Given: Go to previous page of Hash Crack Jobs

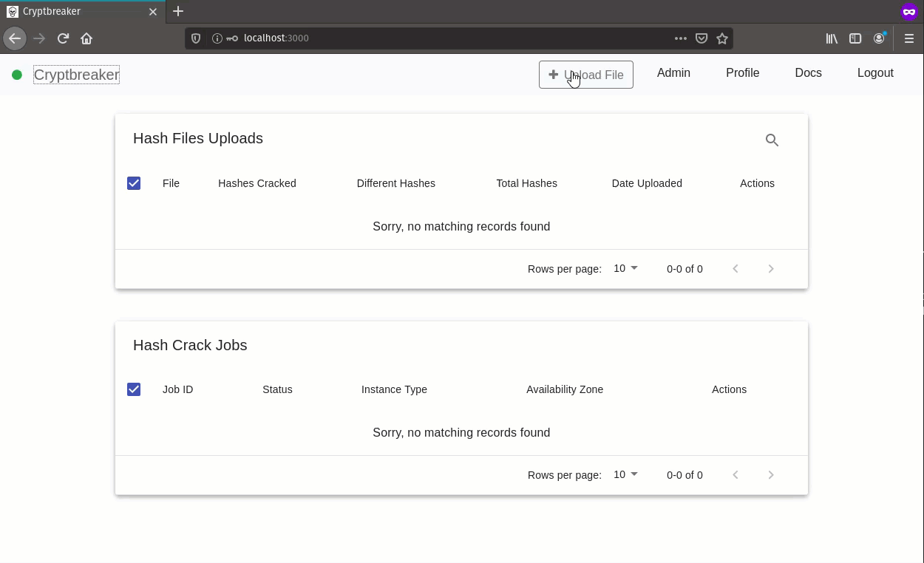Looking at the screenshot, I should click(x=736, y=475).
